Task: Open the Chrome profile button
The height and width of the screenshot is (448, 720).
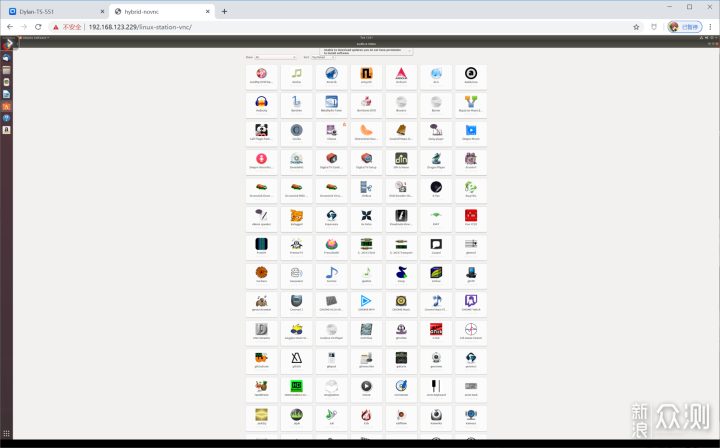Action: [x=685, y=27]
